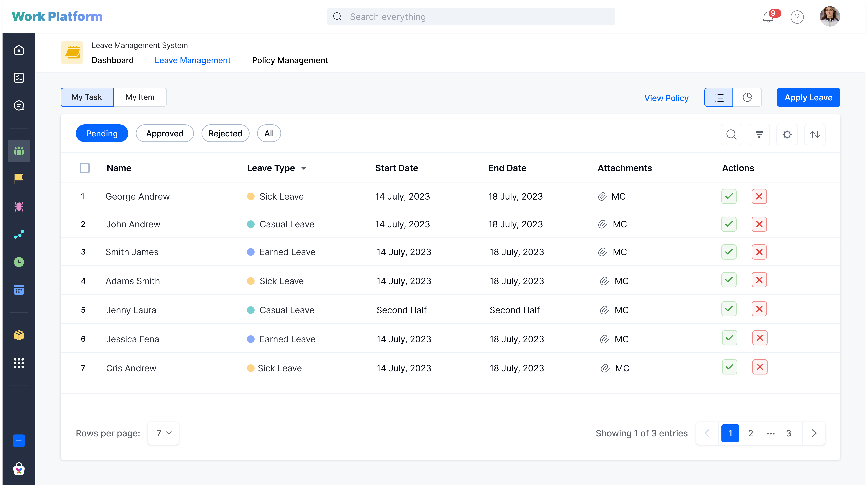Open Rows per page dropdown
The height and width of the screenshot is (485, 868).
[163, 433]
